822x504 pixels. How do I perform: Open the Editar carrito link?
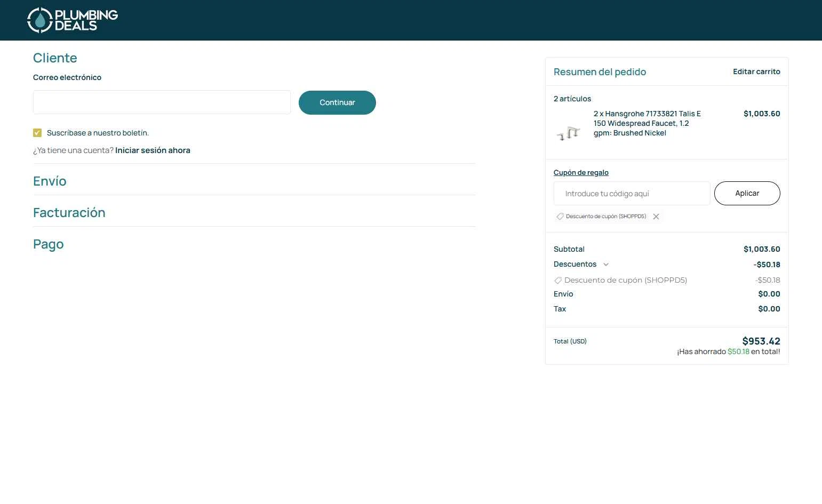(x=756, y=71)
